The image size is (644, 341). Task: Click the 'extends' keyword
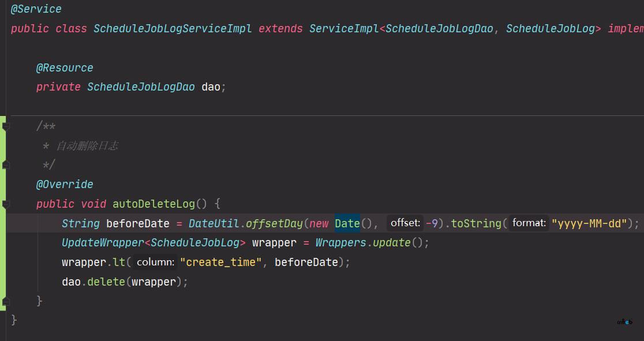click(280, 29)
